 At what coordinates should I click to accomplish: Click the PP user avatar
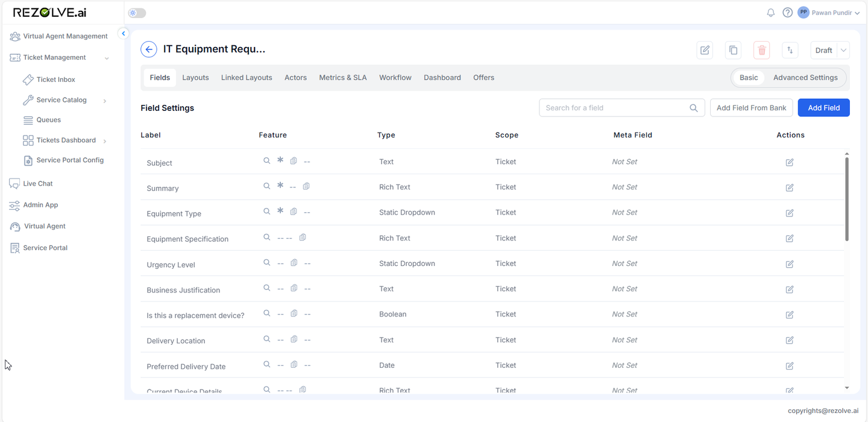pos(804,12)
